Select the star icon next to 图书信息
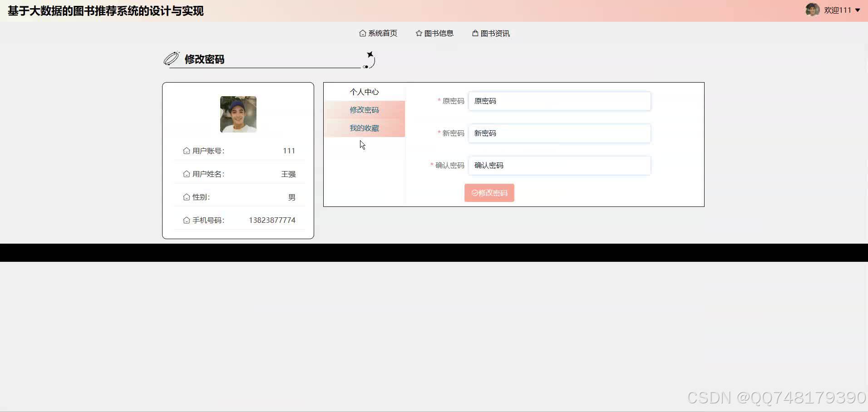This screenshot has width=868, height=412. point(418,33)
